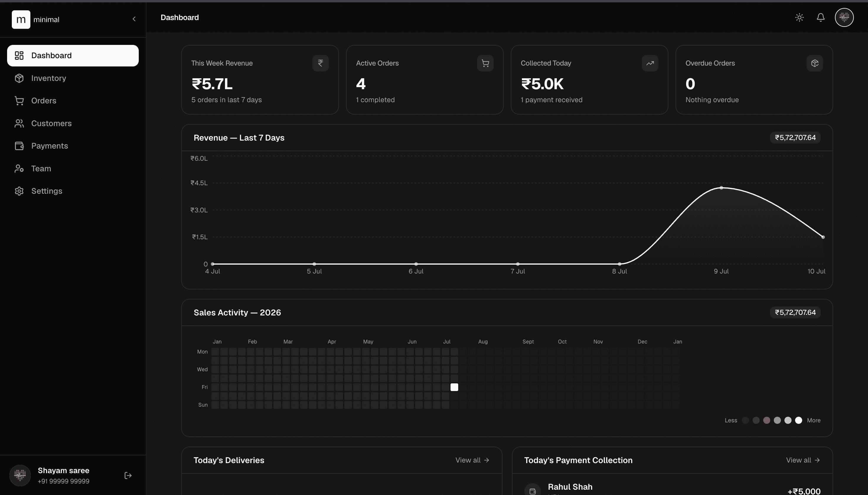
Task: Click the +₹5,000 payment amount
Action: coord(804,491)
